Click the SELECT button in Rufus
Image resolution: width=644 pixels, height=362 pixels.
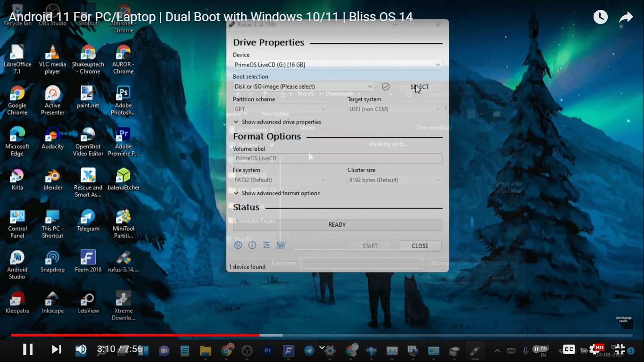click(419, 87)
